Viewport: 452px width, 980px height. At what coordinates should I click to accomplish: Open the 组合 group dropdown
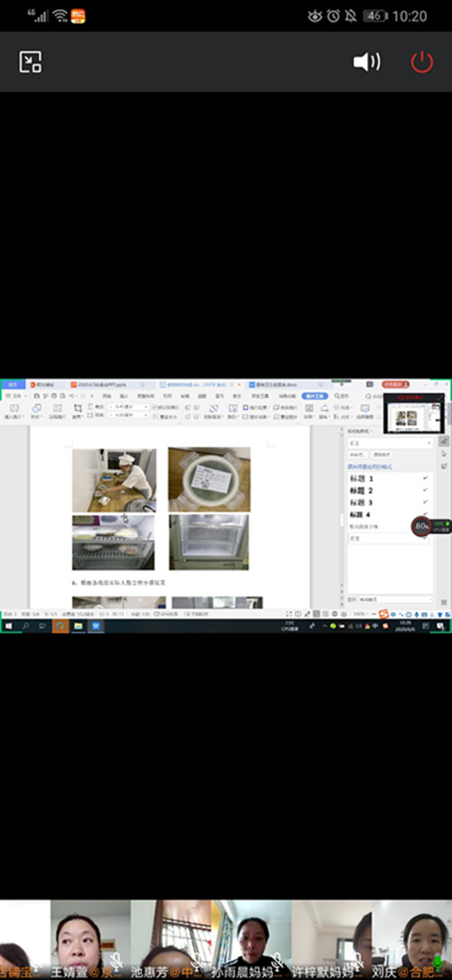(x=344, y=408)
